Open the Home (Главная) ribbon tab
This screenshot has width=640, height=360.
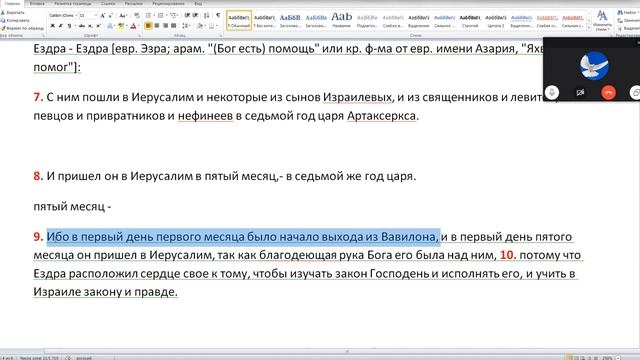(x=12, y=4)
